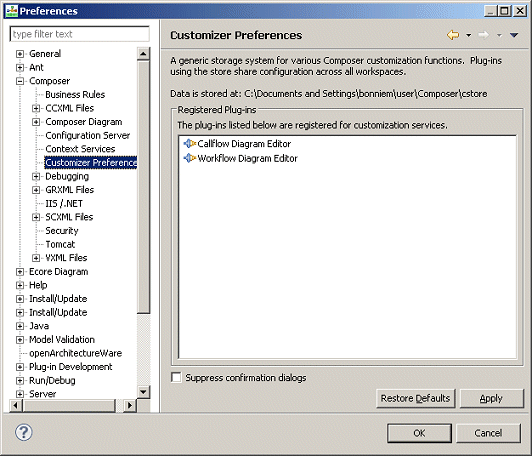The width and height of the screenshot is (532, 456).
Task: Expand the Java tree node
Action: click(20, 326)
